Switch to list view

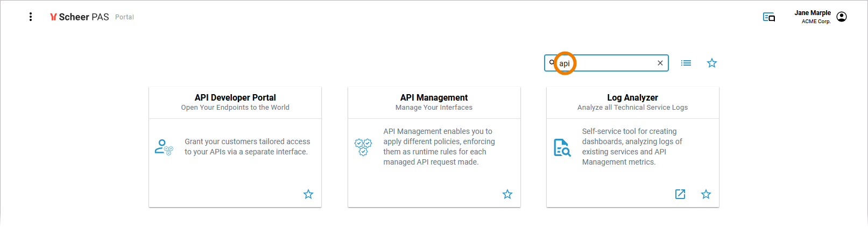[686, 63]
